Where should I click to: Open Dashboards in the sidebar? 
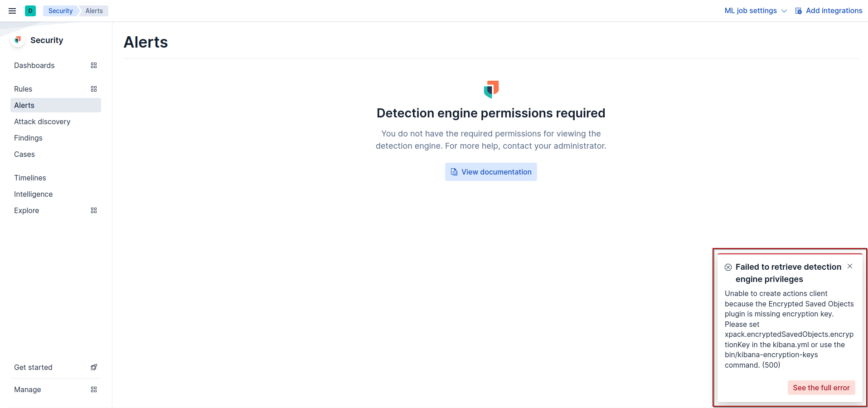pyautogui.click(x=34, y=65)
